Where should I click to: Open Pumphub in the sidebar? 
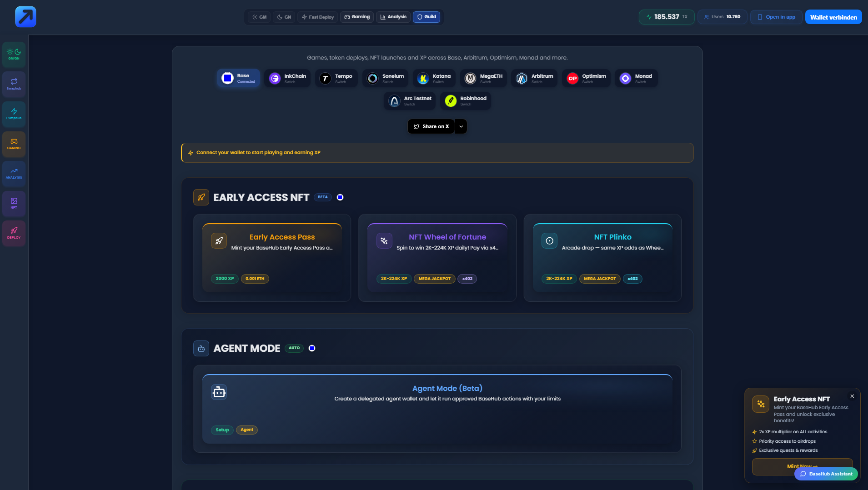pos(14,114)
